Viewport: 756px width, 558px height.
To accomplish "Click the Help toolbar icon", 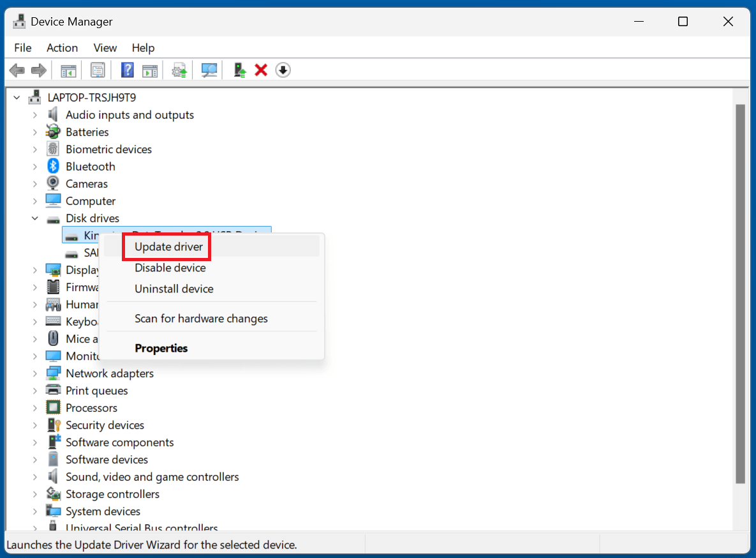I will (127, 70).
